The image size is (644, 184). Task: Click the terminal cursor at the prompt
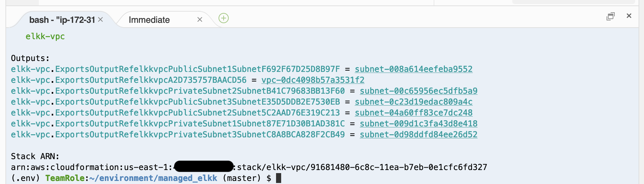coord(278,178)
